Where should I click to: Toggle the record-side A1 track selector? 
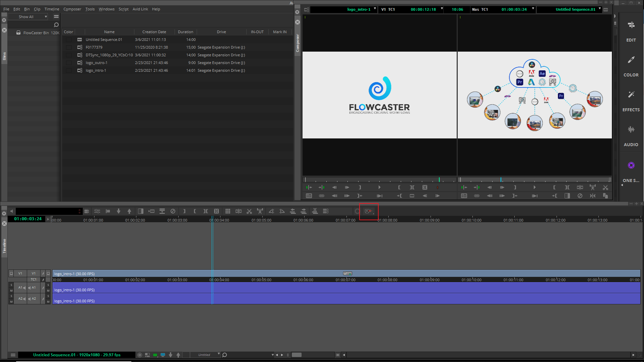(34, 288)
